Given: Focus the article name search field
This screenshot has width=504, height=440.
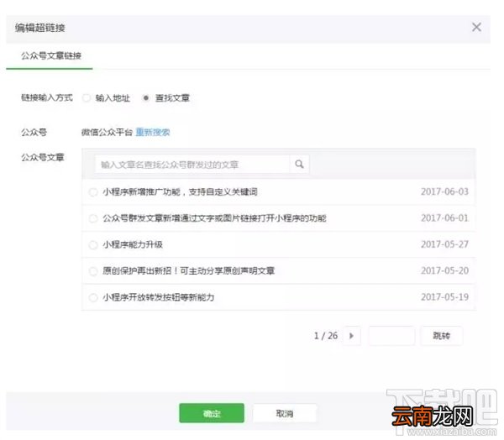Looking at the screenshot, I should pos(192,165).
